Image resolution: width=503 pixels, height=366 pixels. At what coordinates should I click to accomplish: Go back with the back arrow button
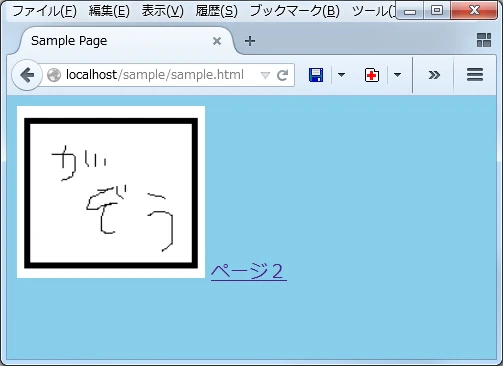click(27, 75)
